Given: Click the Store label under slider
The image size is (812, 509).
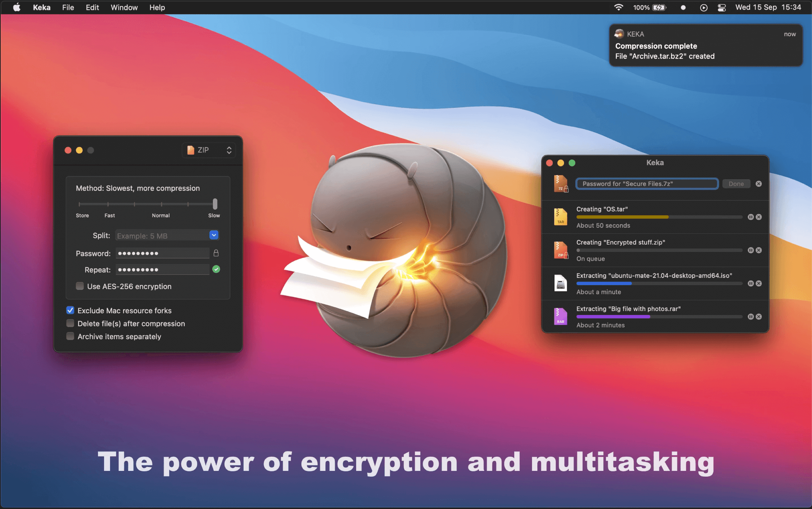Looking at the screenshot, I should point(82,215).
